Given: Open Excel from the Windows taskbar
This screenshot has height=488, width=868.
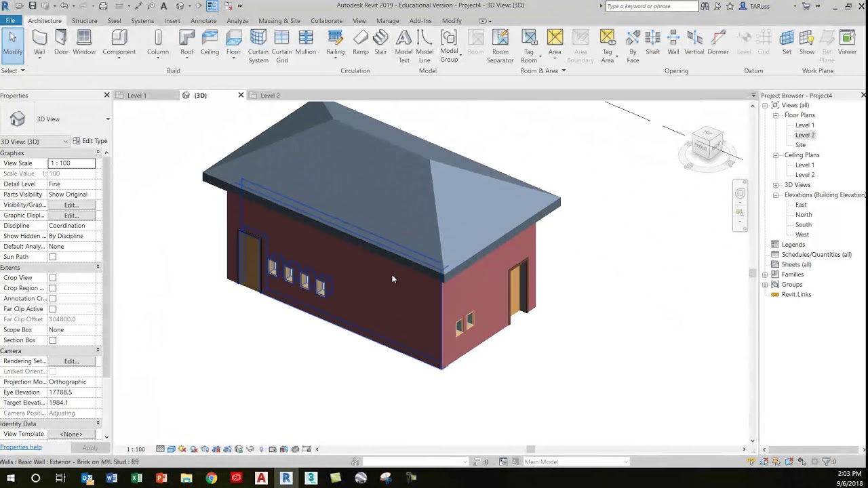Looking at the screenshot, I should (136, 478).
